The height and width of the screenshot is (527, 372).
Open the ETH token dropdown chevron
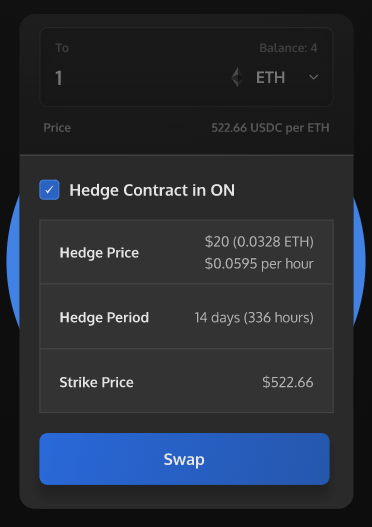(313, 77)
